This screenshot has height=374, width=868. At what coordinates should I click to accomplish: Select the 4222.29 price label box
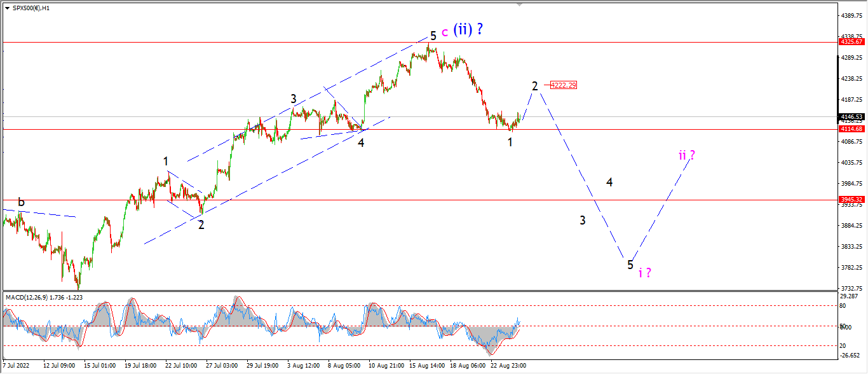pos(564,85)
